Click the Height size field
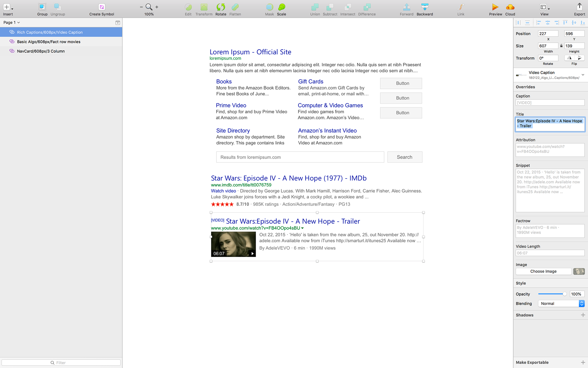Image resolution: width=588 pixels, height=368 pixels. [x=574, y=46]
